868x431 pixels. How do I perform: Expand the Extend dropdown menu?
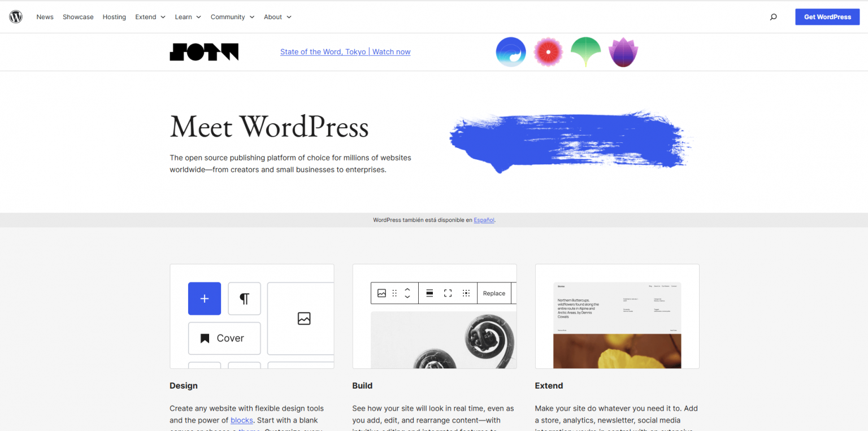(150, 17)
